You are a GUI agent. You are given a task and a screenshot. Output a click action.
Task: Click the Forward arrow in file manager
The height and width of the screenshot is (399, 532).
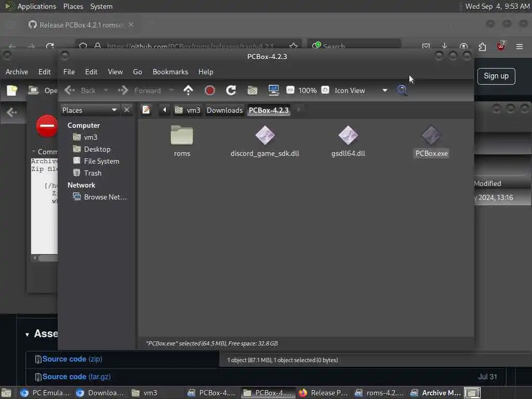(139, 90)
